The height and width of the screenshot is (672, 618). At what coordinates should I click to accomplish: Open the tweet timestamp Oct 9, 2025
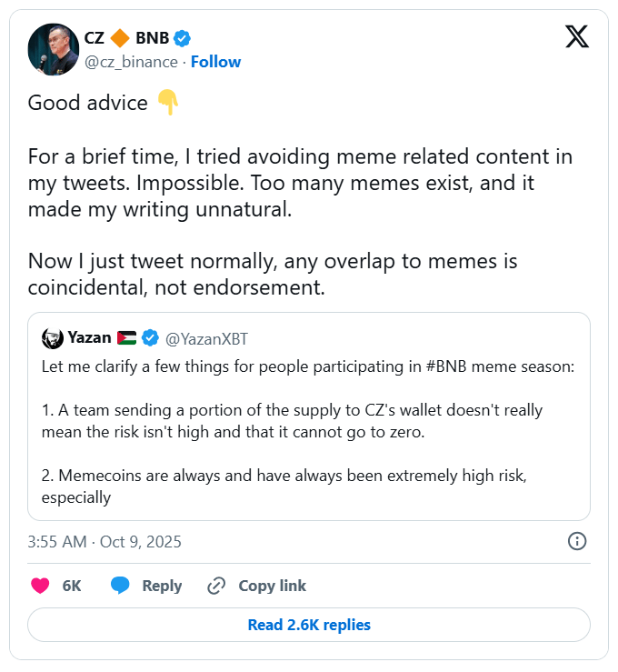pos(105,542)
